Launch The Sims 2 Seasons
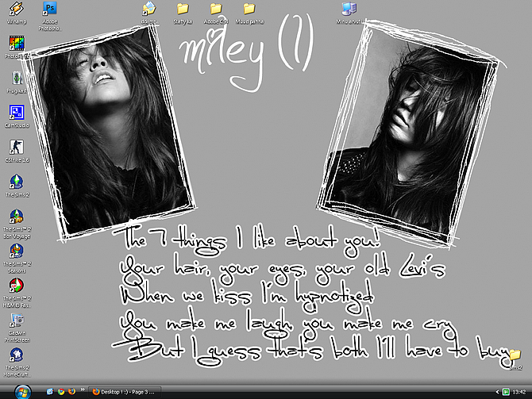This screenshot has height=399, width=532. click(x=17, y=259)
